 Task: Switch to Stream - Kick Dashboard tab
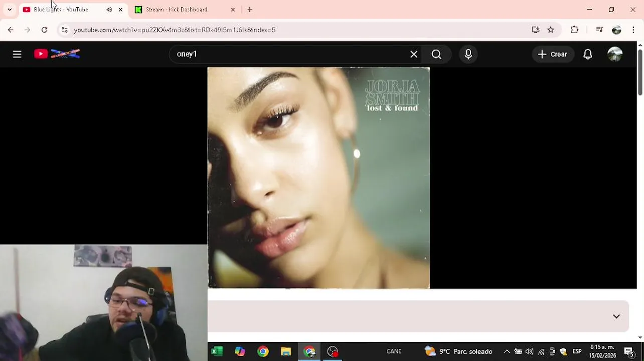coord(177,9)
